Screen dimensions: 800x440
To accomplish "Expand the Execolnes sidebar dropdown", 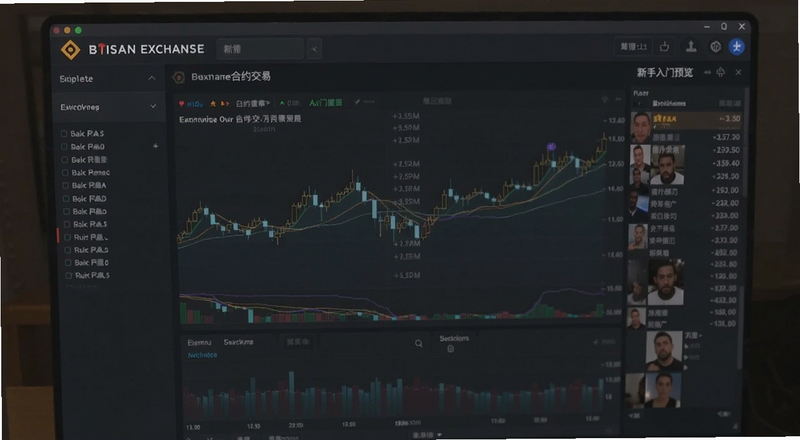I will (153, 106).
